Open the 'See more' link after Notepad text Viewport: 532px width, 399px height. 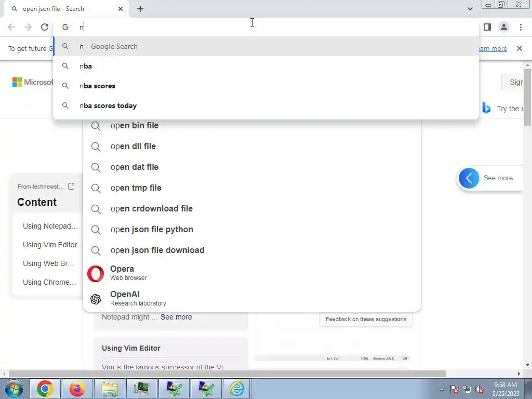point(176,317)
